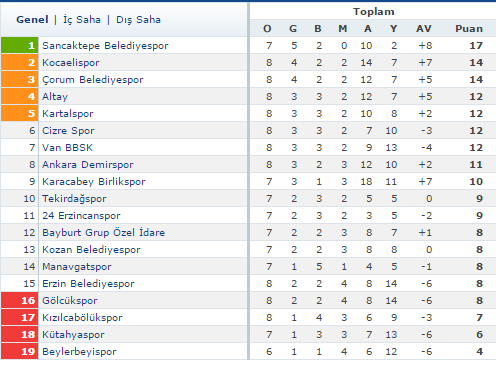Select Kartalspor in the standings
The height and width of the screenshot is (369, 496).
[68, 114]
